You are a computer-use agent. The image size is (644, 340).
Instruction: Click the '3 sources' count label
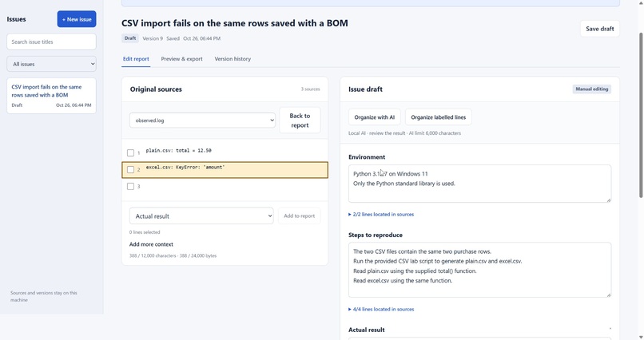point(310,89)
